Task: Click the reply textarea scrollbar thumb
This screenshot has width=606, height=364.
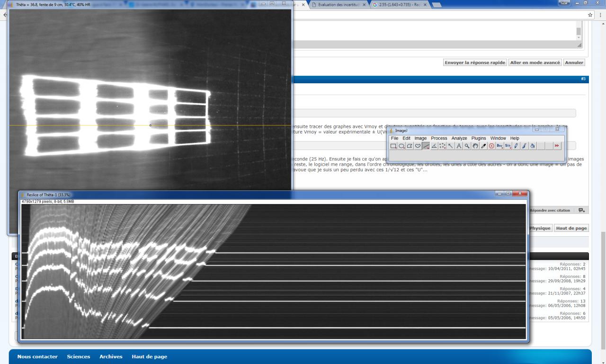Action: 579,32
